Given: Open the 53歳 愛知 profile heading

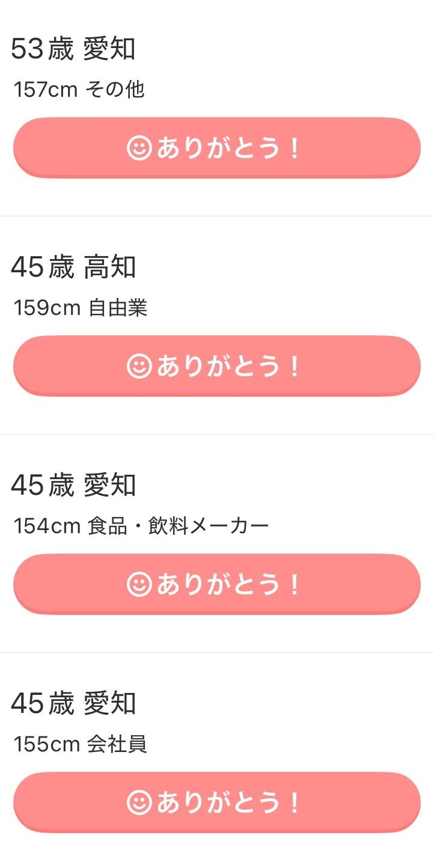Looking at the screenshot, I should pyautogui.click(x=73, y=49).
